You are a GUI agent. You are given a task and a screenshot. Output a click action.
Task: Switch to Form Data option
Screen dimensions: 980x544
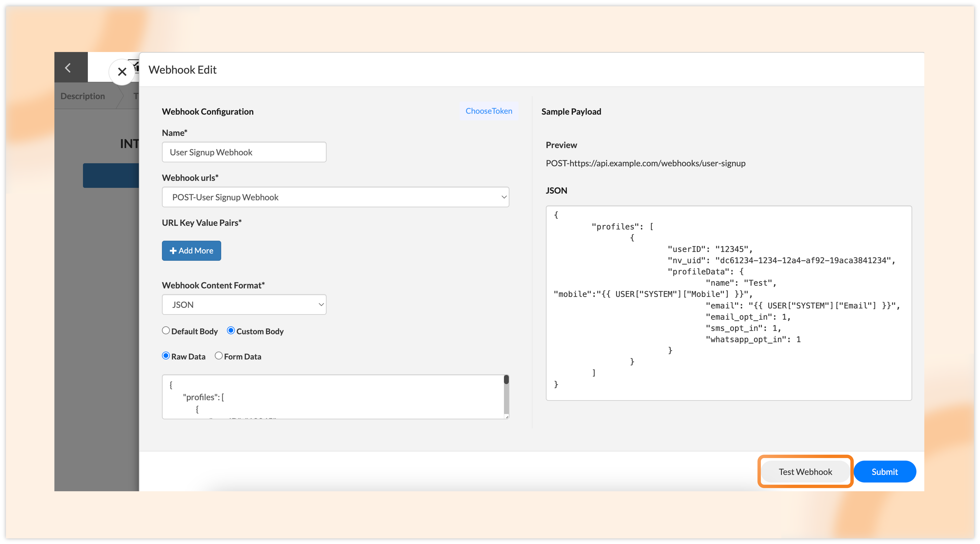pyautogui.click(x=219, y=356)
